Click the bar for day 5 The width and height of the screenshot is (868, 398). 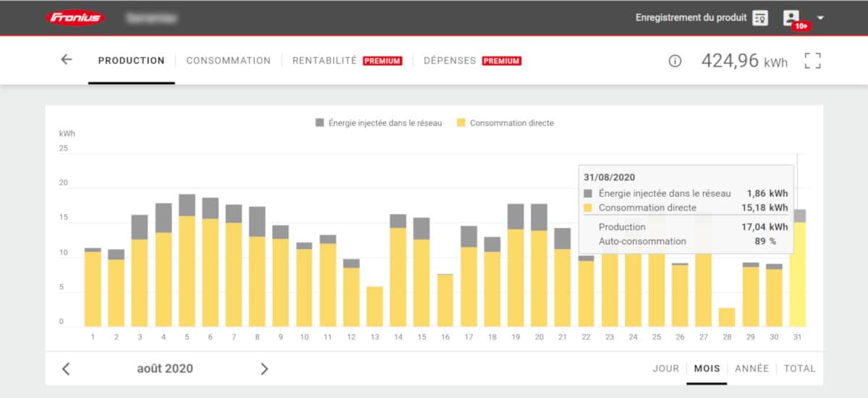point(187,268)
